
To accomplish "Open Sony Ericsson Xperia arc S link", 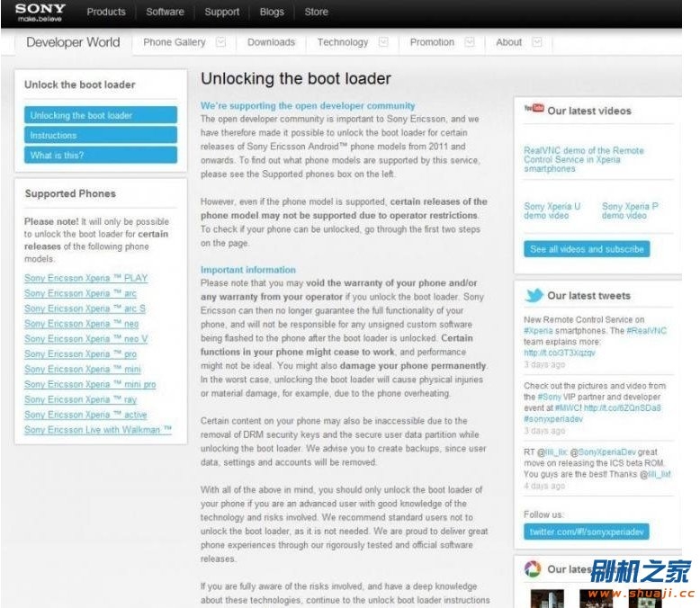I will tap(85, 308).
